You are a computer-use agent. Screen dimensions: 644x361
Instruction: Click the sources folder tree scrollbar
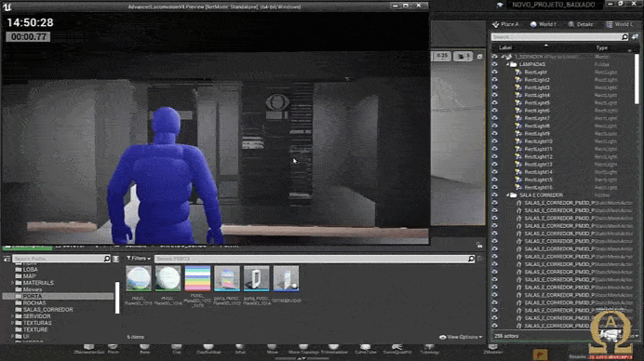coord(117,298)
